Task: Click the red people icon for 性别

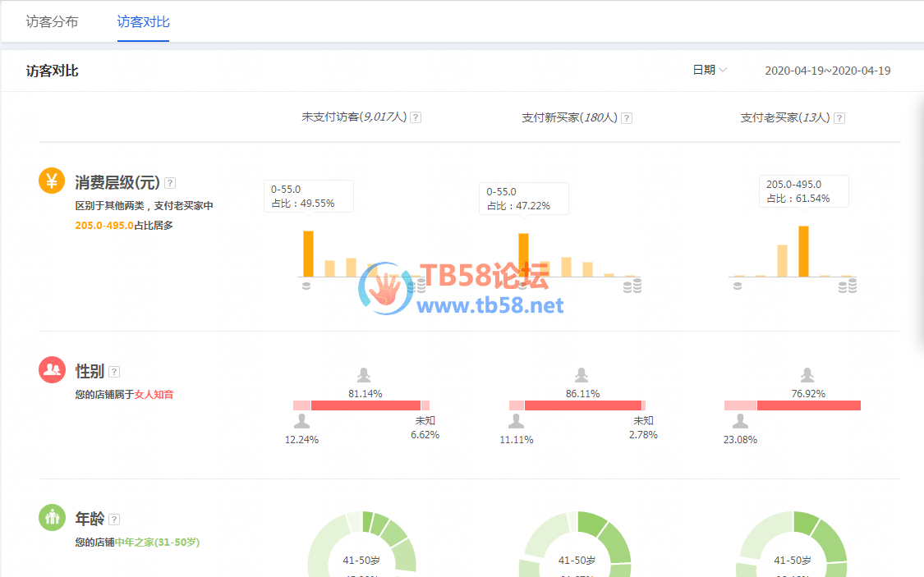Action: click(x=52, y=369)
